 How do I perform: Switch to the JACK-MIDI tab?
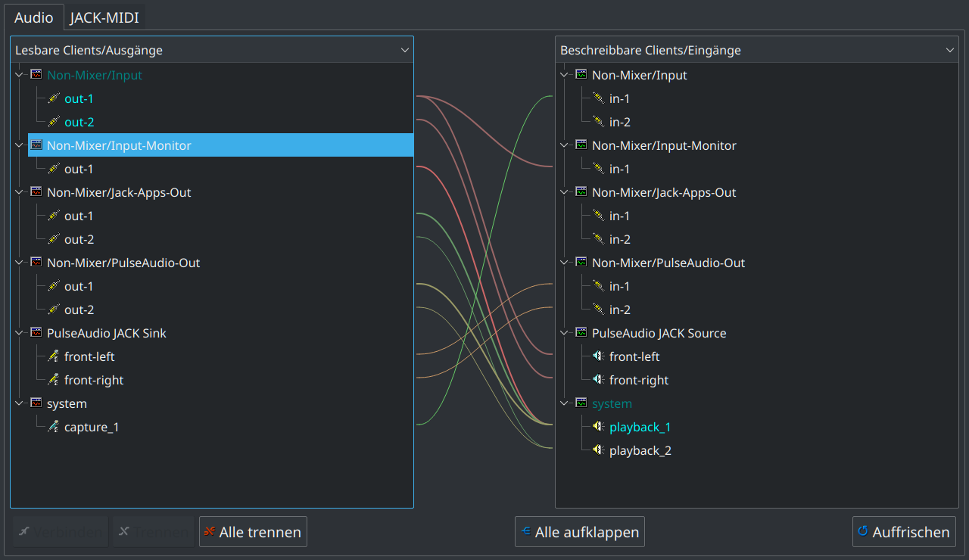[104, 17]
